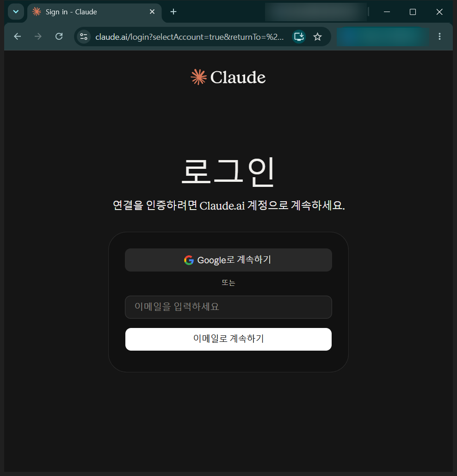457x476 pixels.
Task: Maximize the browser window
Action: (413, 12)
